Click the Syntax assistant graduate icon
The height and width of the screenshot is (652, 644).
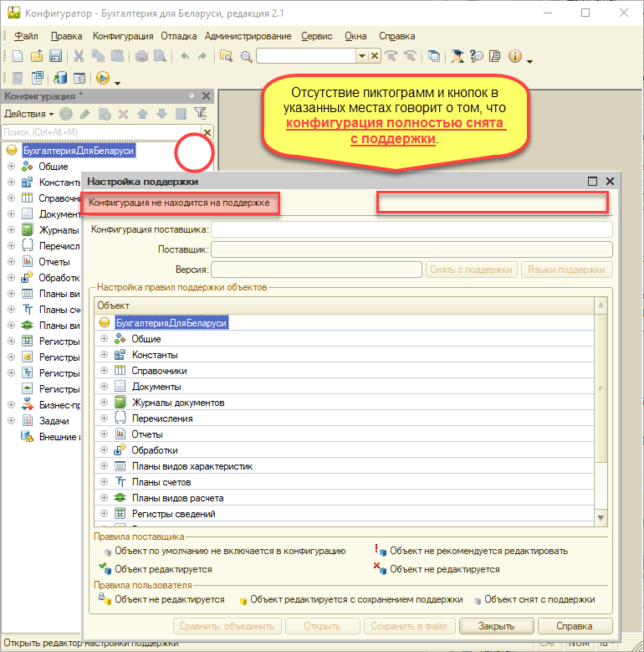point(457,56)
